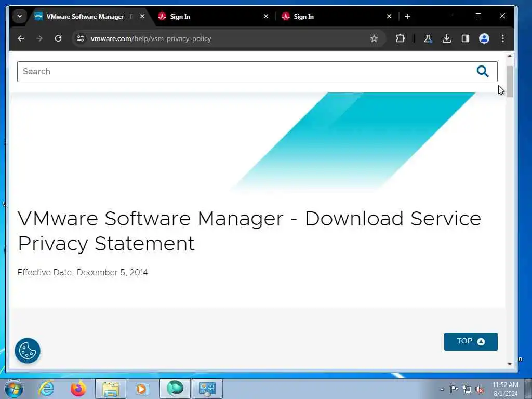This screenshot has height=399, width=532.
Task: Click the TOP button
Action: coord(471,341)
